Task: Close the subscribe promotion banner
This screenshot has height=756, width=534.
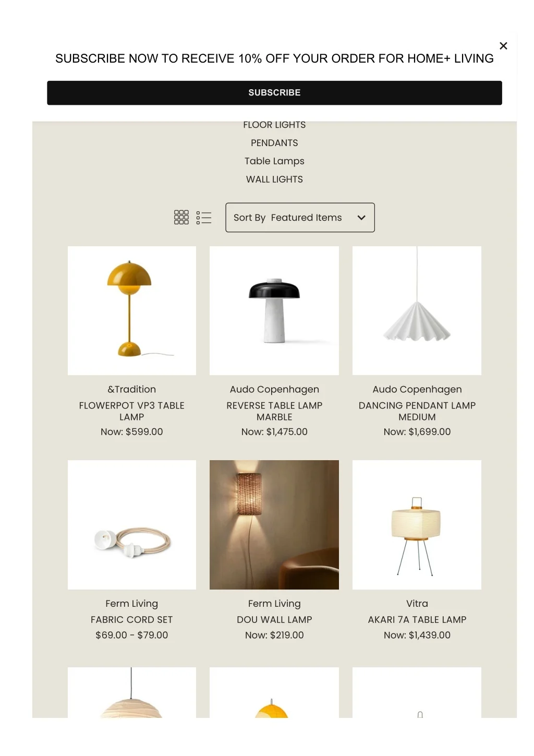Action: point(503,46)
